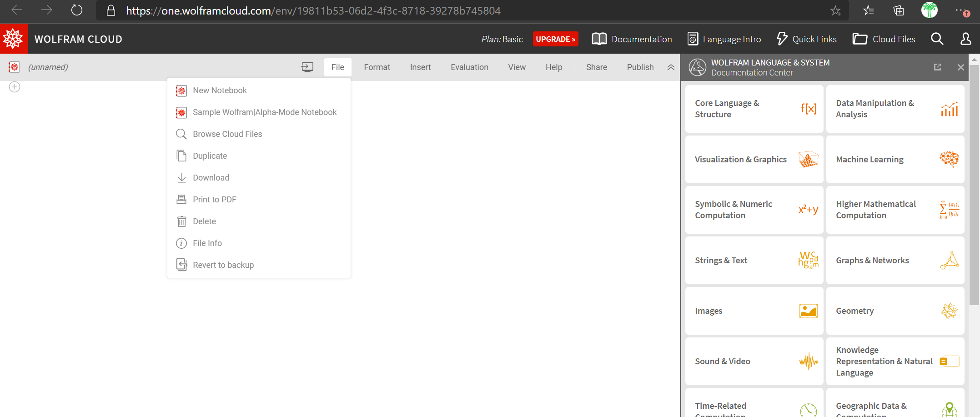The height and width of the screenshot is (417, 980).
Task: Click the address bar lock icon
Action: (111, 10)
